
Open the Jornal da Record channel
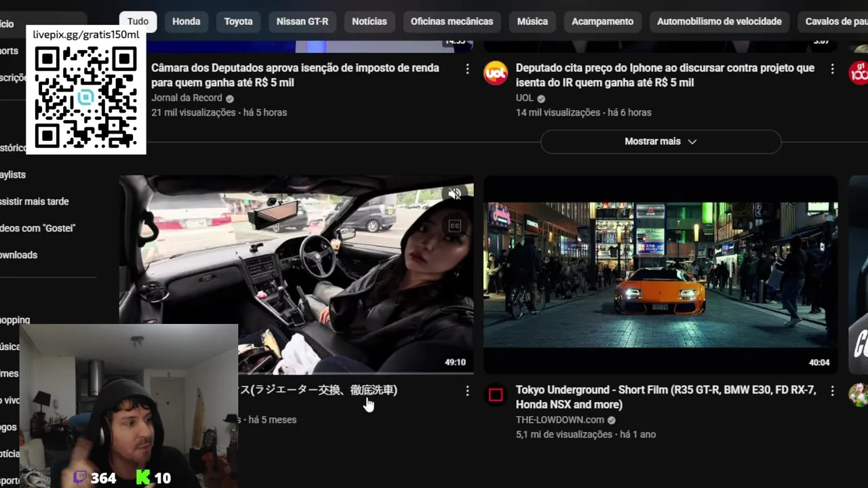[x=186, y=98]
